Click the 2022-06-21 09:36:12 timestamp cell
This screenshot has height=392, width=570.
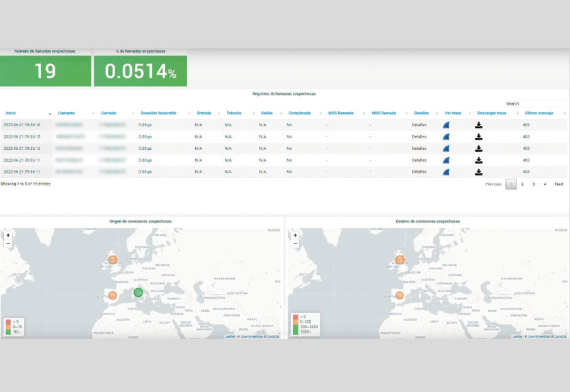[x=22, y=148]
